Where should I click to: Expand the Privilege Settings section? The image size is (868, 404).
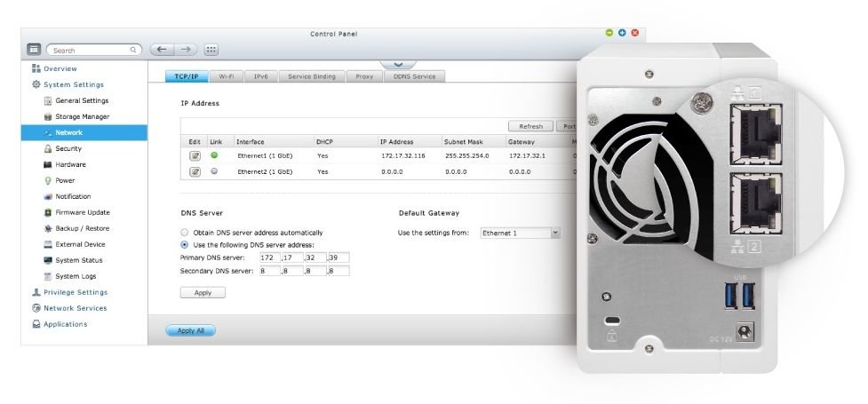pyautogui.click(x=75, y=292)
